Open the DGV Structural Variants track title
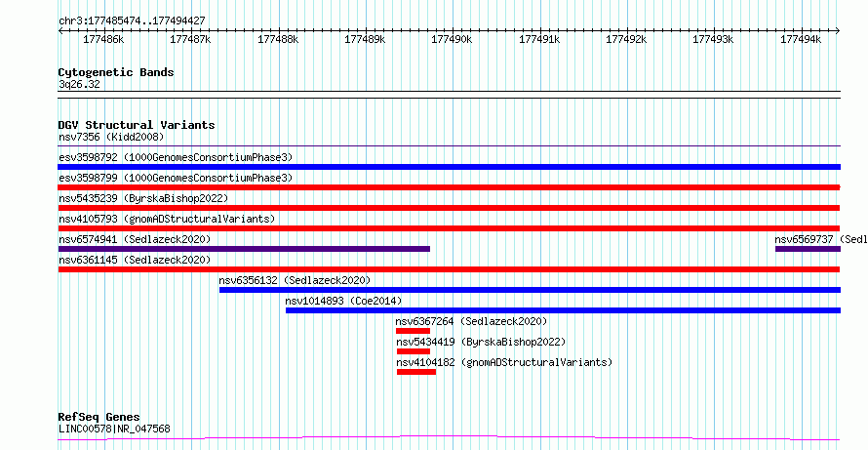 point(137,125)
